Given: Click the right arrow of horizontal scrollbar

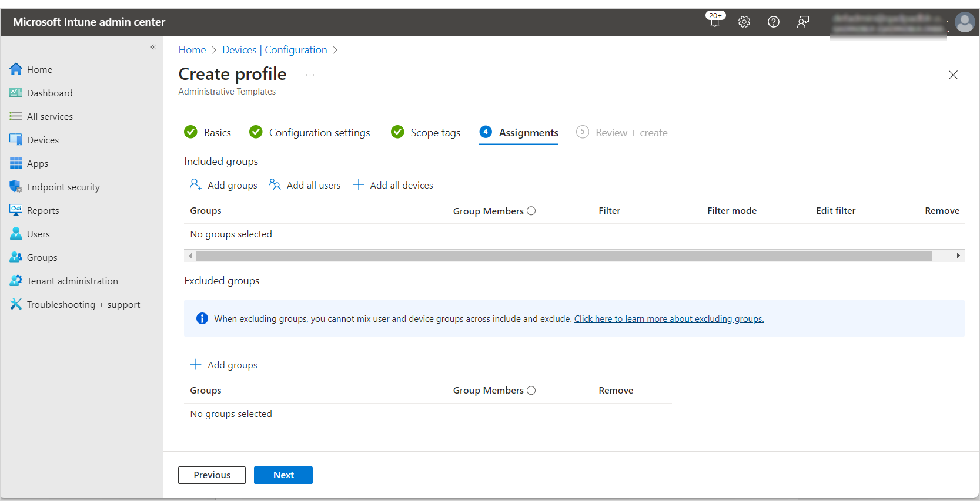Looking at the screenshot, I should [x=958, y=255].
